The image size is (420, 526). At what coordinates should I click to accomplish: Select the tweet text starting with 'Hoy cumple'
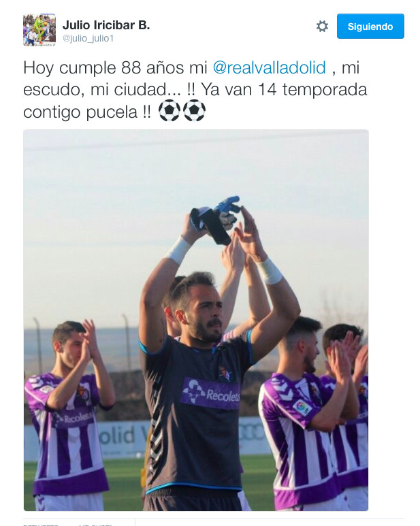click(195, 90)
